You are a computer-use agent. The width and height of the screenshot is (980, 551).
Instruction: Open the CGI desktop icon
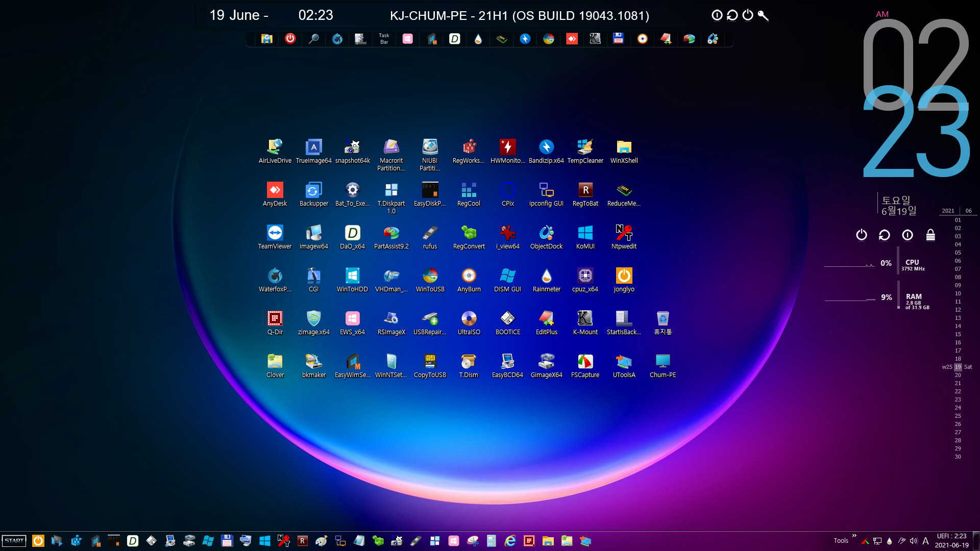[313, 280]
